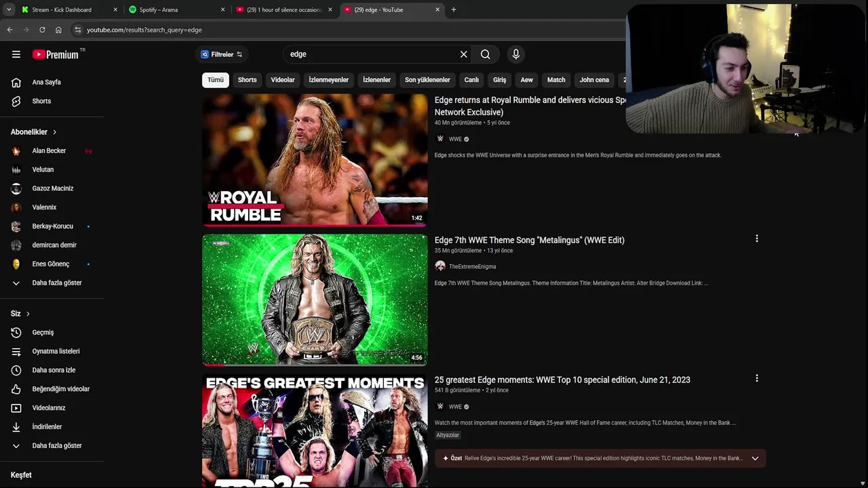Select the Match filter chip
The image size is (868, 488).
click(x=556, y=80)
